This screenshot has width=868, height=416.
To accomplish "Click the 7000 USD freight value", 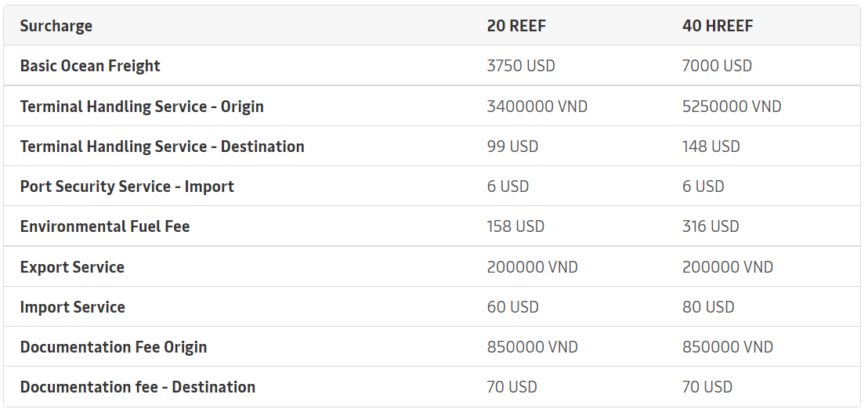I will [x=717, y=66].
